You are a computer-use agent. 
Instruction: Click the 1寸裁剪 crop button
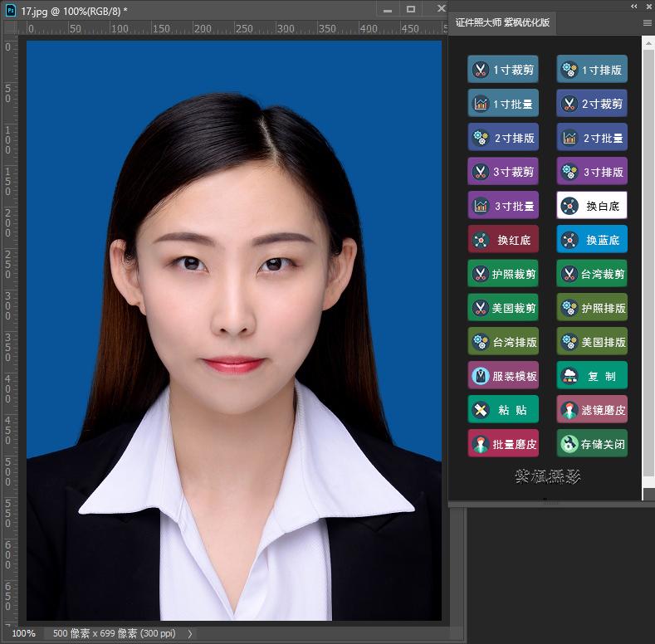click(503, 69)
